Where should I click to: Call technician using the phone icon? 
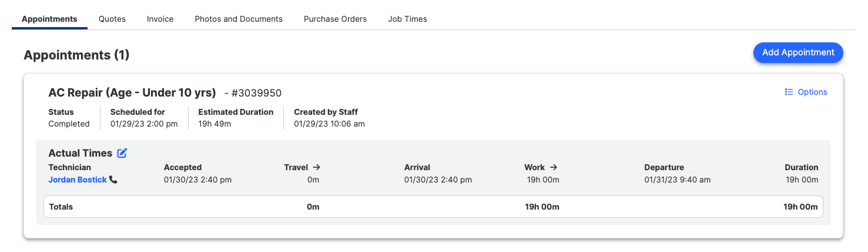[113, 180]
